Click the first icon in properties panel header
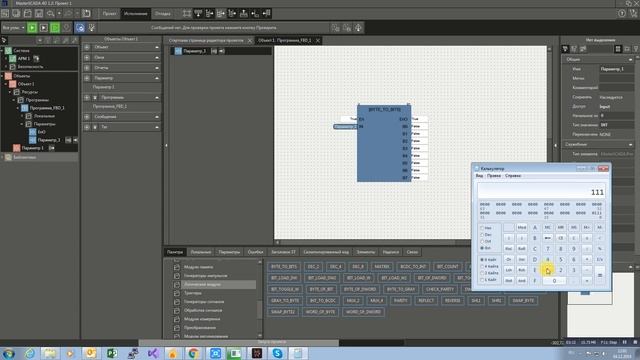 [565, 49]
